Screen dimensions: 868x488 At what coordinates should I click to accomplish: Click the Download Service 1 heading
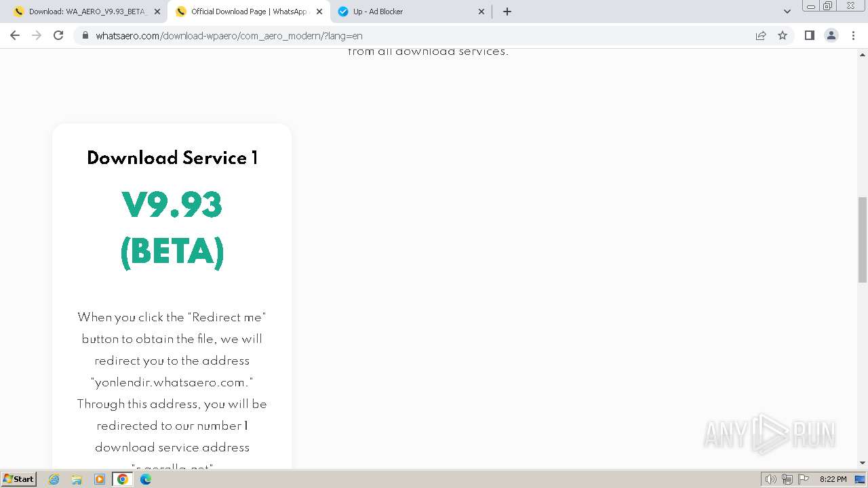click(x=172, y=158)
